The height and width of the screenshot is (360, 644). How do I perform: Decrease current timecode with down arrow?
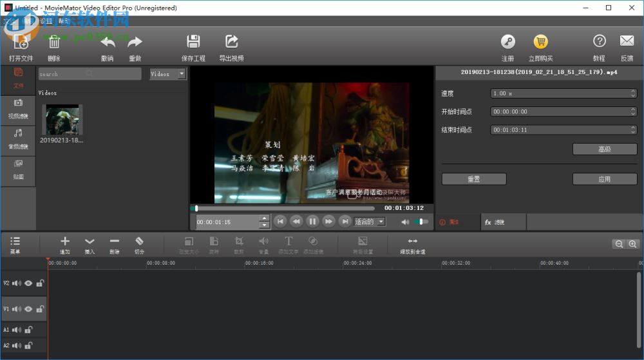pos(265,225)
